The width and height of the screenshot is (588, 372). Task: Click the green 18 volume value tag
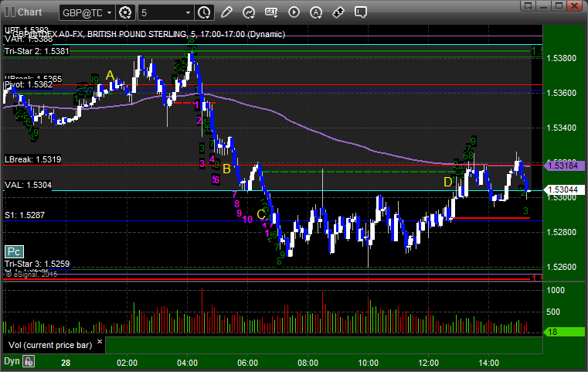[x=564, y=332]
